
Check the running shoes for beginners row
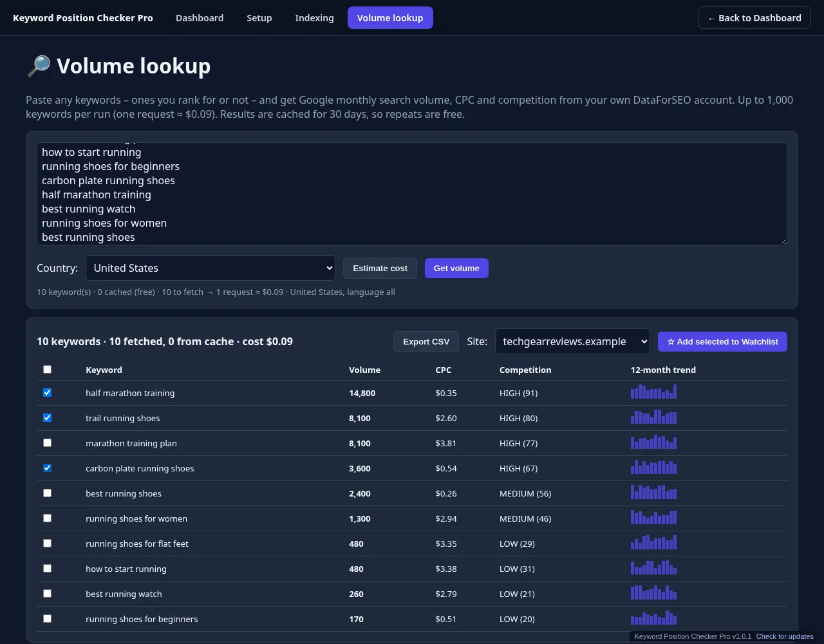(47, 619)
